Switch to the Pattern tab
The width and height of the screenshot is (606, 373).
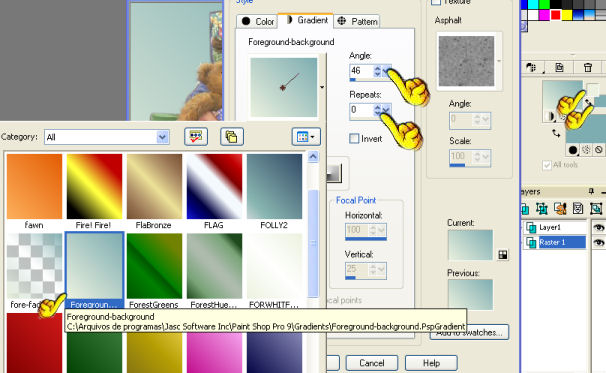(x=357, y=21)
